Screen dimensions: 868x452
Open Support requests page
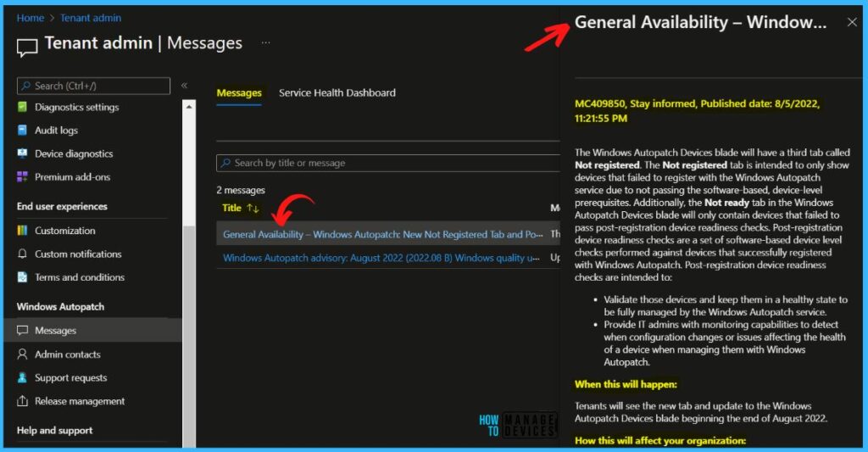point(71,377)
